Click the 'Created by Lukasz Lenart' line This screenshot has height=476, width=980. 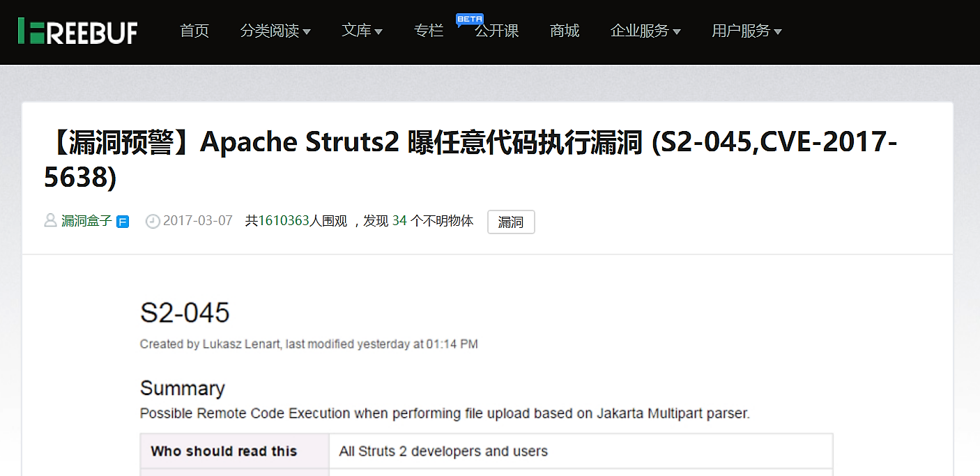coord(309,344)
